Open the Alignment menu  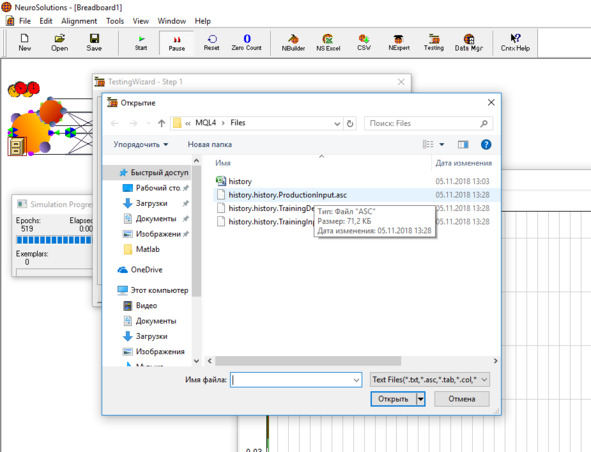click(79, 21)
